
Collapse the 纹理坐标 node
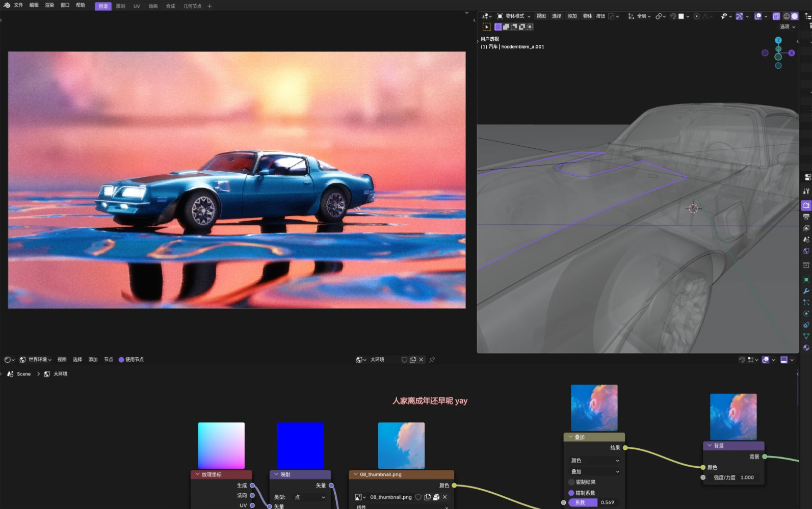(198, 474)
